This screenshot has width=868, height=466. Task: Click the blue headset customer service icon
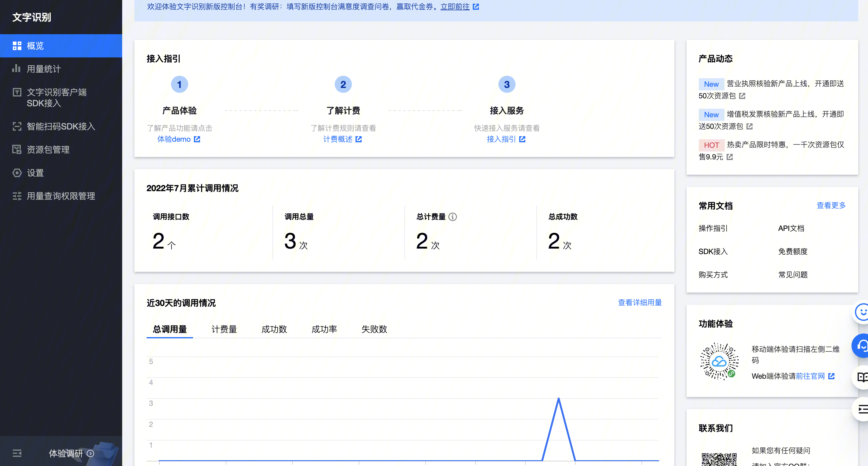[861, 345]
